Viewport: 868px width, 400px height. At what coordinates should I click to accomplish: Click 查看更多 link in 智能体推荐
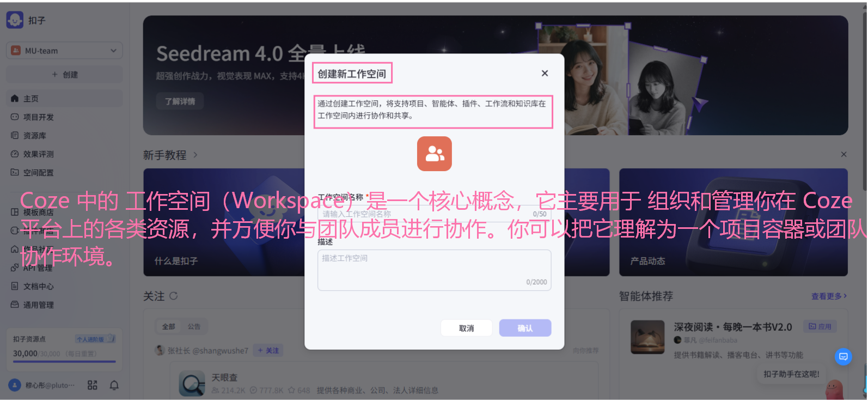click(x=829, y=296)
